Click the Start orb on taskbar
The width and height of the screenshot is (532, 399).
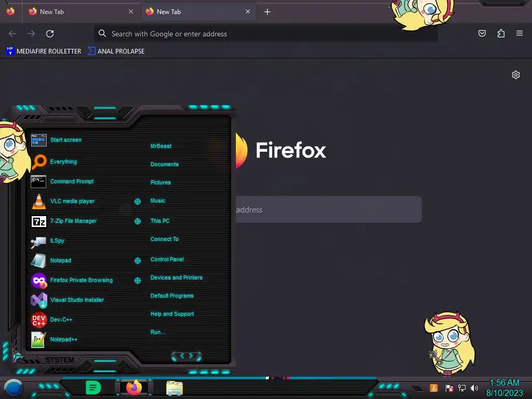[14, 388]
